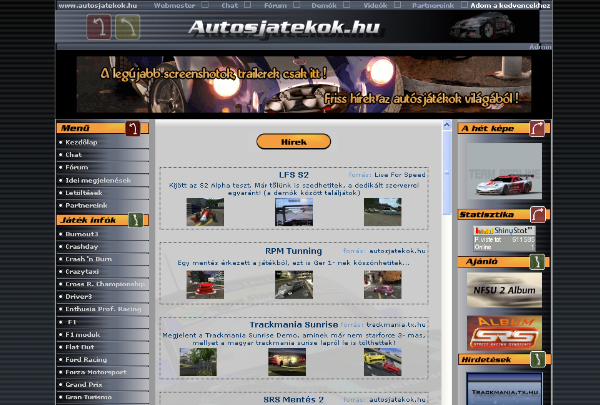Click the red turn-sign icon beside Menü heading
The height and width of the screenshot is (405, 600).
point(133,128)
